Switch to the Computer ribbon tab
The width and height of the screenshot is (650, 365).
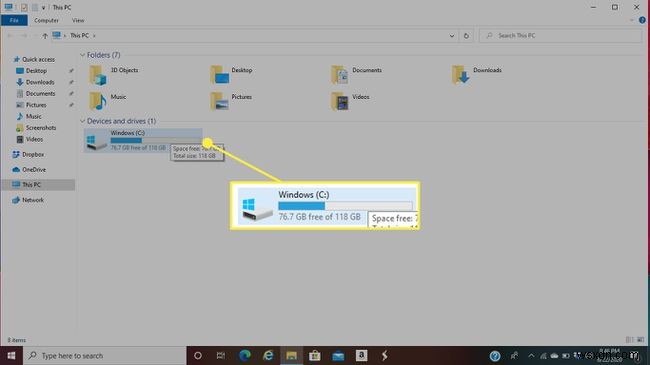(46, 20)
